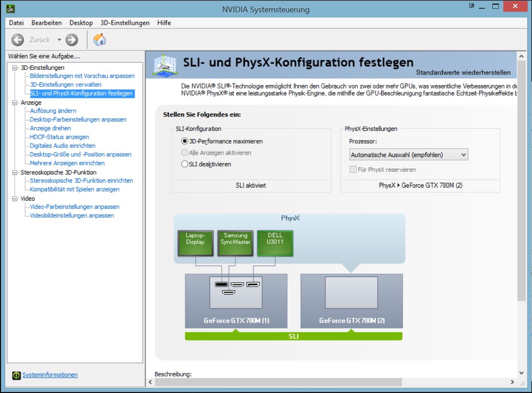Click the green SLI bar
Image resolution: width=532 pixels, height=393 pixels.
pyautogui.click(x=294, y=336)
